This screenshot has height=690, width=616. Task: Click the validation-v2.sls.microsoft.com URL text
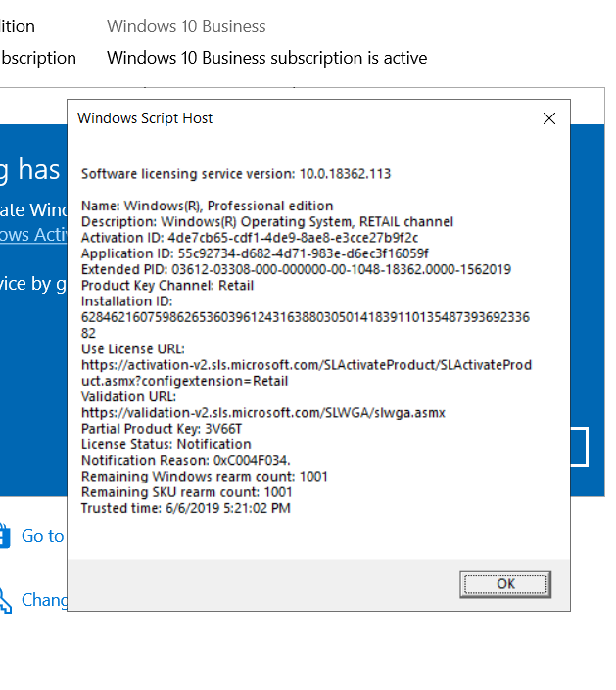click(x=263, y=413)
